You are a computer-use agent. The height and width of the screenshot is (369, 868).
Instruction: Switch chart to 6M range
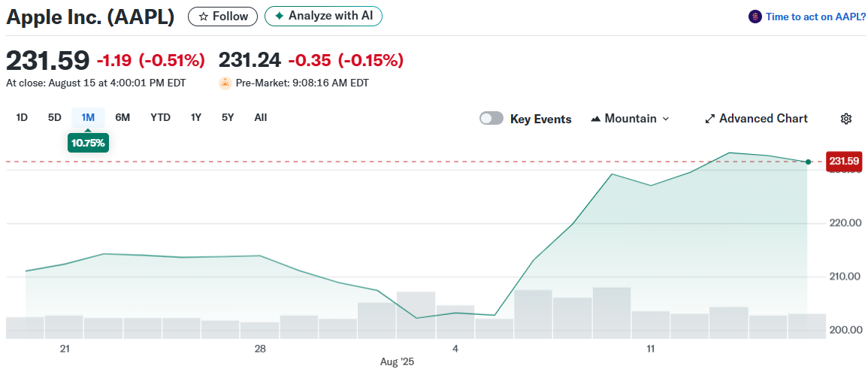pos(122,118)
